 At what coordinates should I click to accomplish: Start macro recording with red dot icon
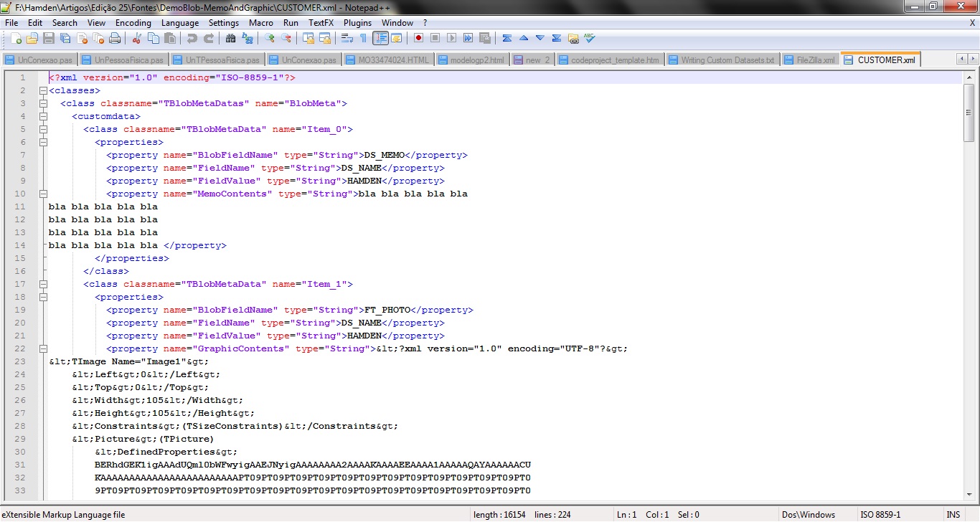[x=418, y=38]
